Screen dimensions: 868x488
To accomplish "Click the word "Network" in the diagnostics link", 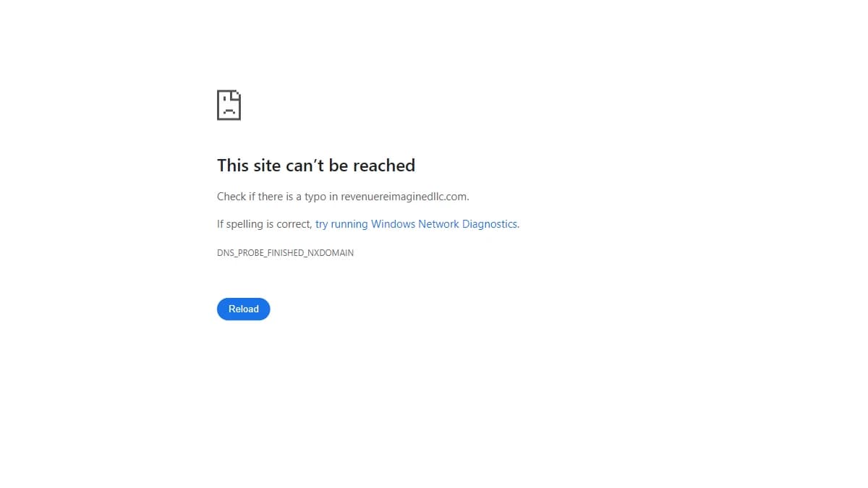I will [x=439, y=224].
